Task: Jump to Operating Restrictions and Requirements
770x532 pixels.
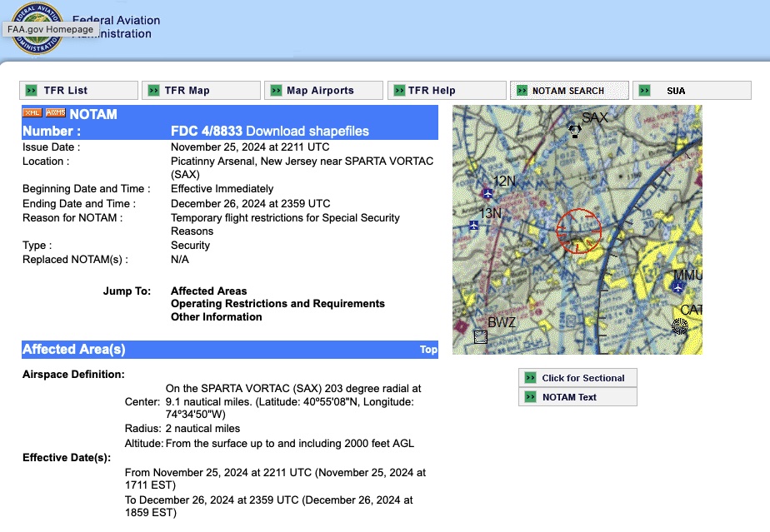Action: (x=277, y=304)
